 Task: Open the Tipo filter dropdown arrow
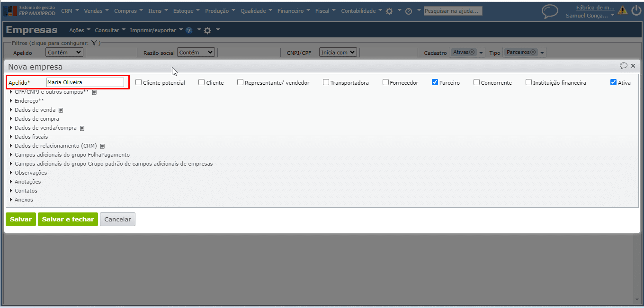[543, 53]
